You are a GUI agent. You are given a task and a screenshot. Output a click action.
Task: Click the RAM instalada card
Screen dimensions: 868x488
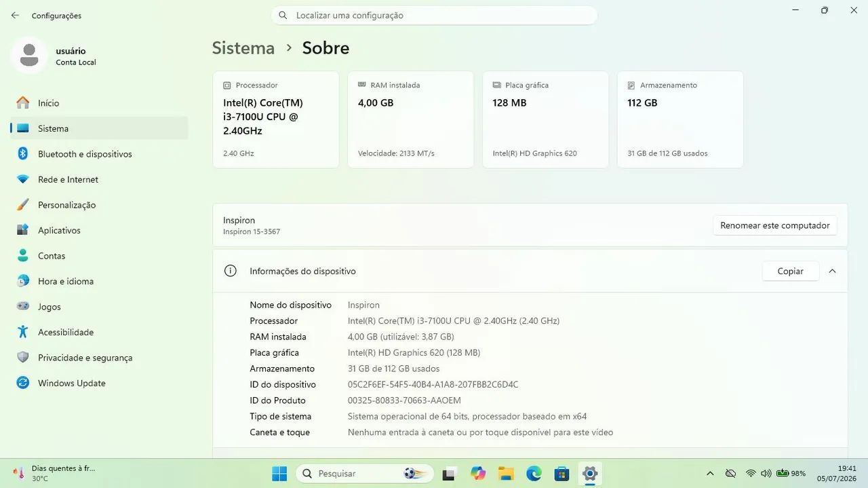(x=410, y=119)
